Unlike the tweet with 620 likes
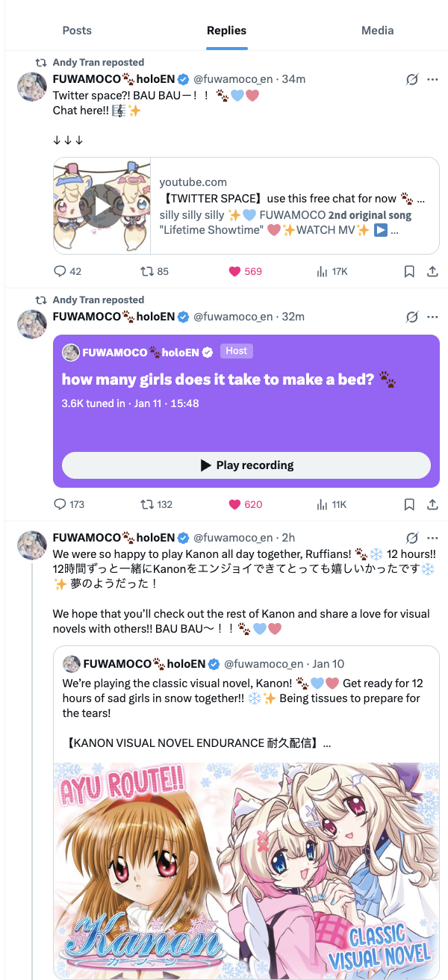Viewport: 448px width, 980px height. pos(234,504)
